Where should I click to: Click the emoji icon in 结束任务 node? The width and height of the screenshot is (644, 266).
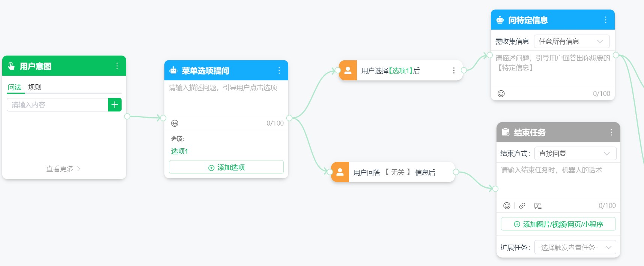[507, 206]
